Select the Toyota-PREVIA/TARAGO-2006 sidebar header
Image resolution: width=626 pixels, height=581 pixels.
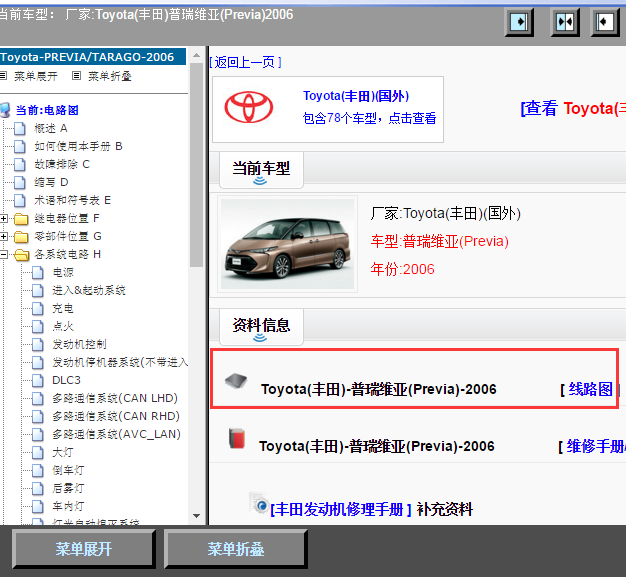coord(93,57)
